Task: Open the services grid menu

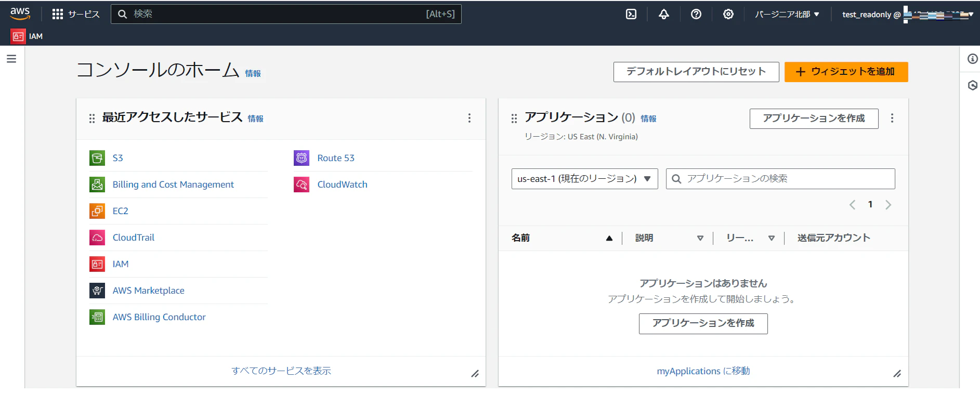Action: [58, 14]
